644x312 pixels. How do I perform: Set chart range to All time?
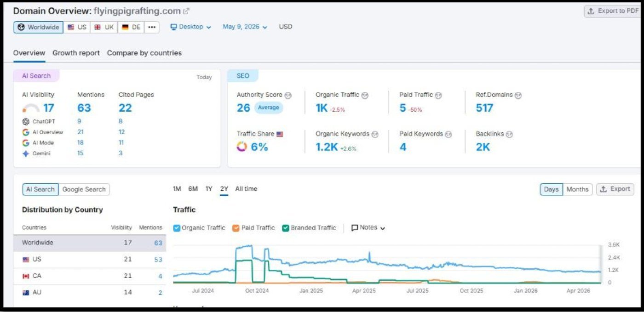(x=246, y=189)
